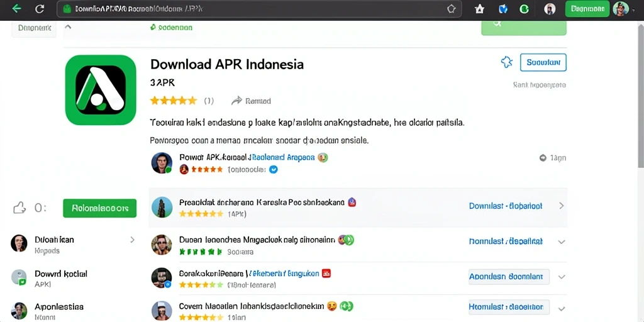This screenshot has width=644, height=322.
Task: Open the avatar in Sorakakoni row
Action: 162,277
